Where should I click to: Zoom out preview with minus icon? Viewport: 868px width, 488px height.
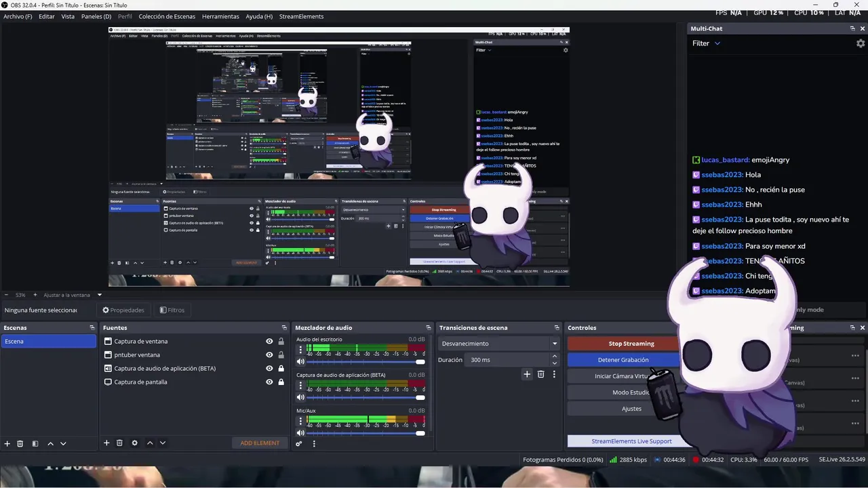pos(6,295)
